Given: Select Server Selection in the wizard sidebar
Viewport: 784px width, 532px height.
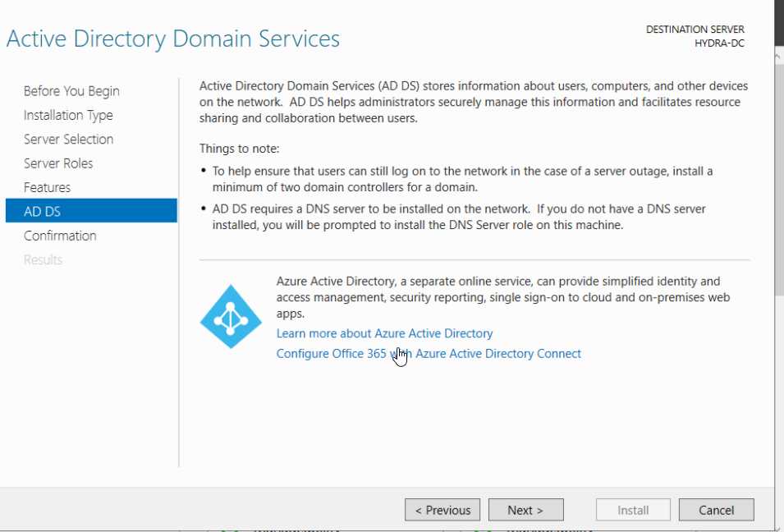Looking at the screenshot, I should point(68,140).
